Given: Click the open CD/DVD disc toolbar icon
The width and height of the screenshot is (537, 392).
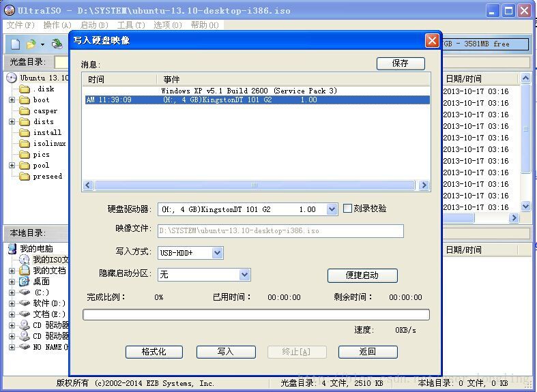Looking at the screenshot, I should pyautogui.click(x=57, y=44).
